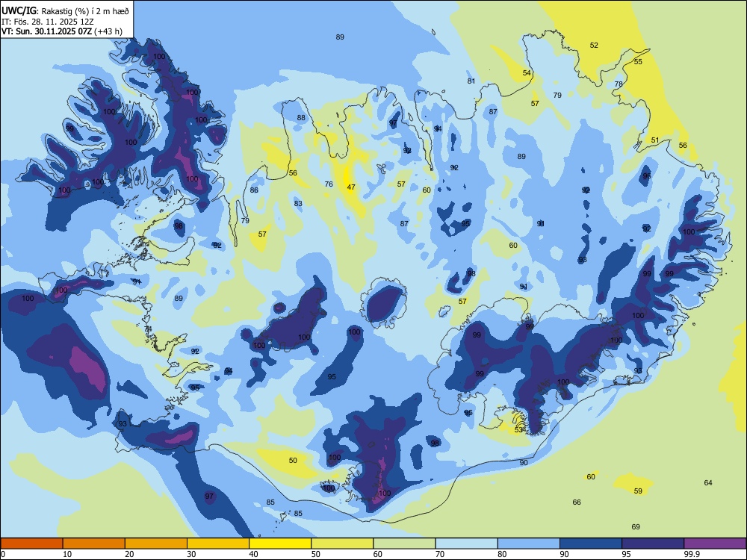Click the map value '66'
The image size is (747, 560).
tap(577, 502)
